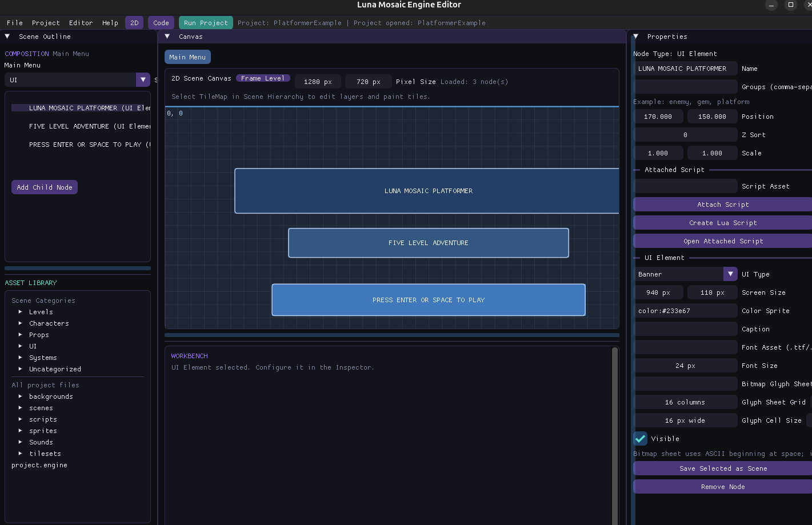The height and width of the screenshot is (525, 812).
Task: Expand the UI category in Asset Library
Action: tap(21, 346)
